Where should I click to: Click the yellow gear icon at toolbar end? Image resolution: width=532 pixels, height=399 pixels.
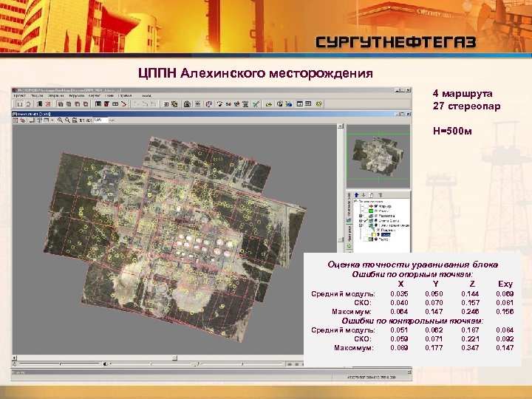tap(318, 104)
